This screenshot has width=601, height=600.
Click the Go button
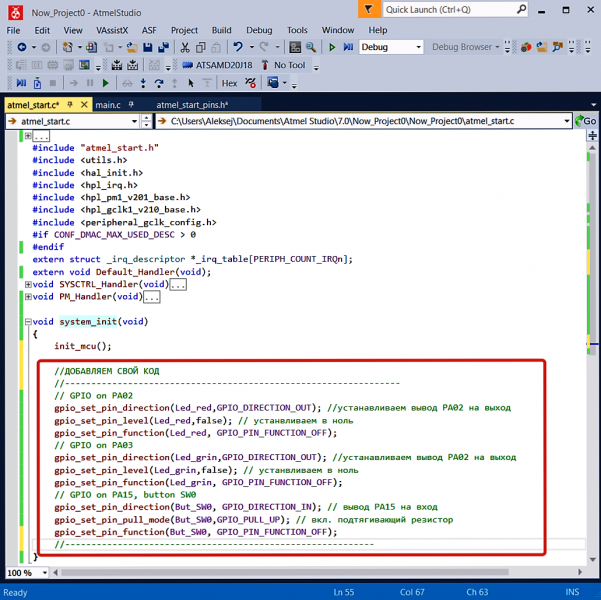click(586, 121)
